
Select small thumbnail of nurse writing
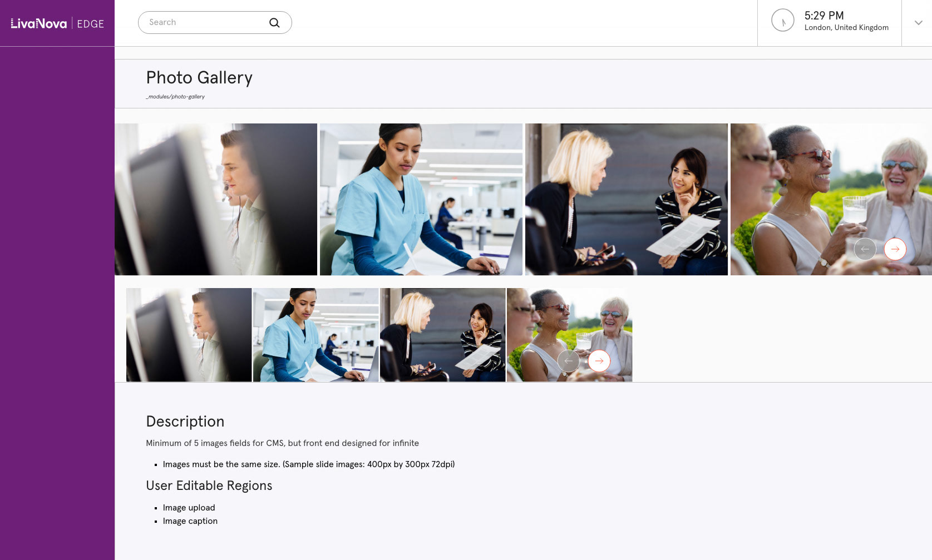[315, 335]
